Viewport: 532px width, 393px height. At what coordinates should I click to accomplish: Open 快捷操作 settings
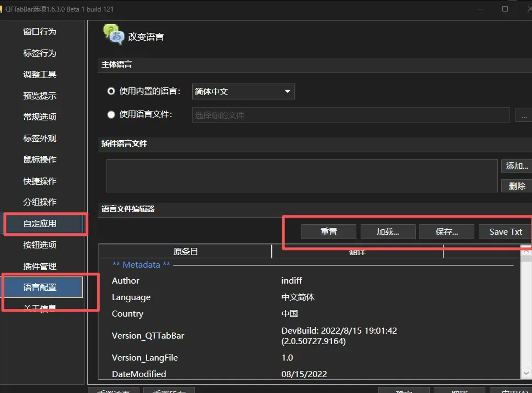coord(40,181)
